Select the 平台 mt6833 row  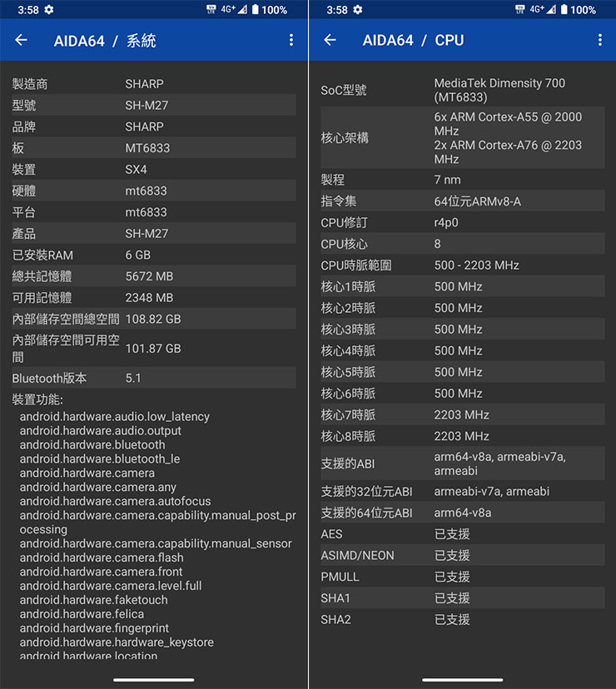(153, 212)
